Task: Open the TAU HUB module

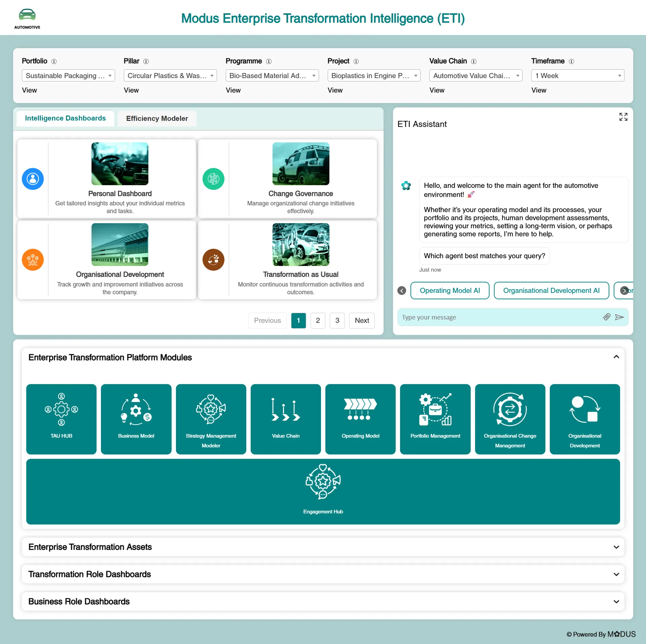Action: click(61, 419)
